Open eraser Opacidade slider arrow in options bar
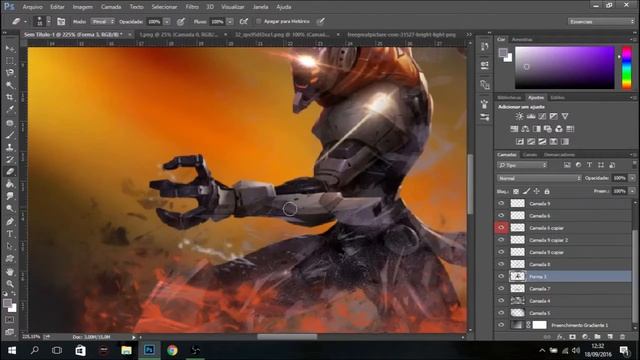640x360 pixels. click(x=167, y=21)
